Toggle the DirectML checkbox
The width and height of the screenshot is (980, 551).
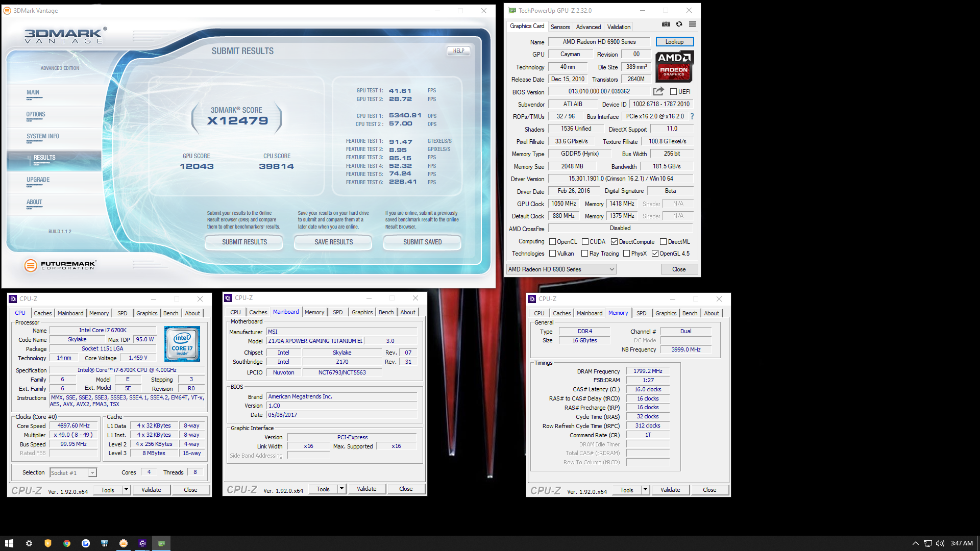pyautogui.click(x=663, y=242)
